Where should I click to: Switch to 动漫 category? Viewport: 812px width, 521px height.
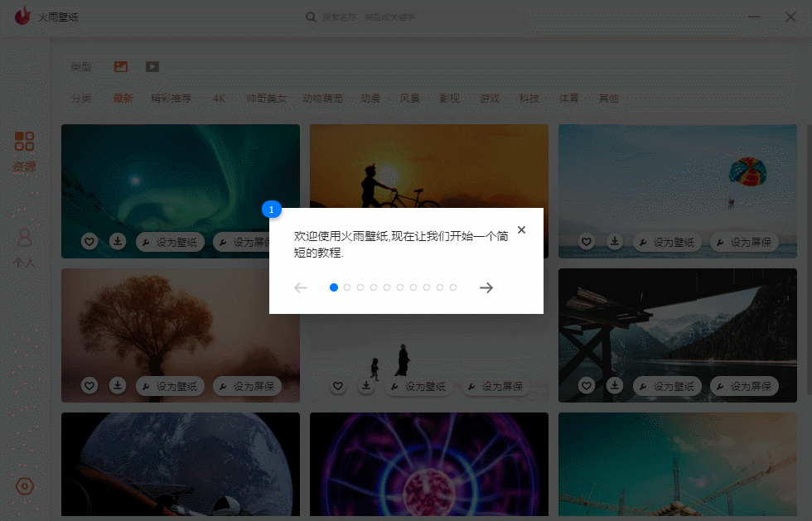[370, 98]
